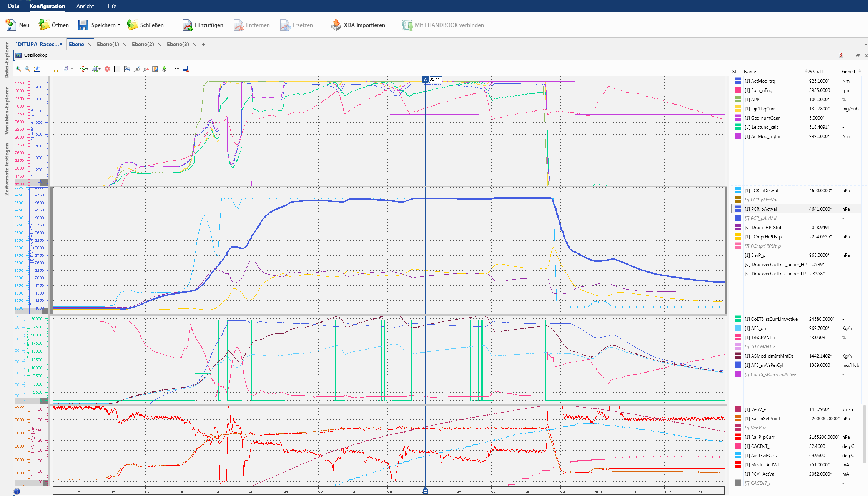Click the waveform display icon

[127, 69]
